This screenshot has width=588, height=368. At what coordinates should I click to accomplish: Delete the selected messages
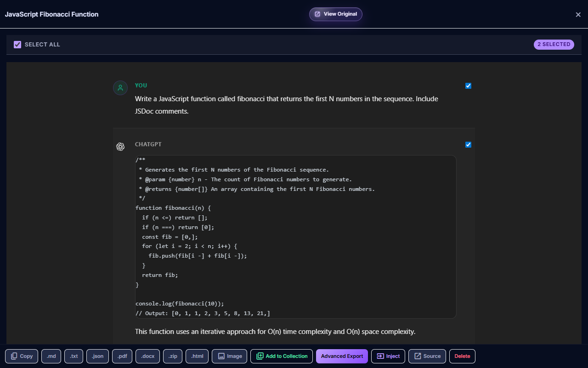tap(462, 356)
